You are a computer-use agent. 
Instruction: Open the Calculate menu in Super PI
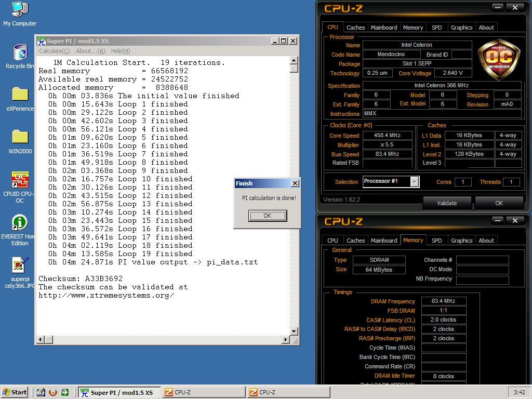pos(54,51)
